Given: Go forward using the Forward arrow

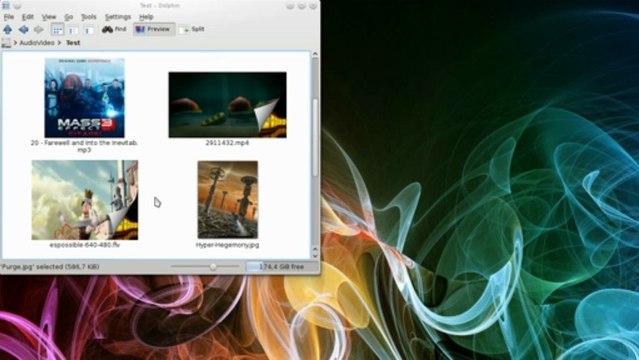Looking at the screenshot, I should click(39, 29).
